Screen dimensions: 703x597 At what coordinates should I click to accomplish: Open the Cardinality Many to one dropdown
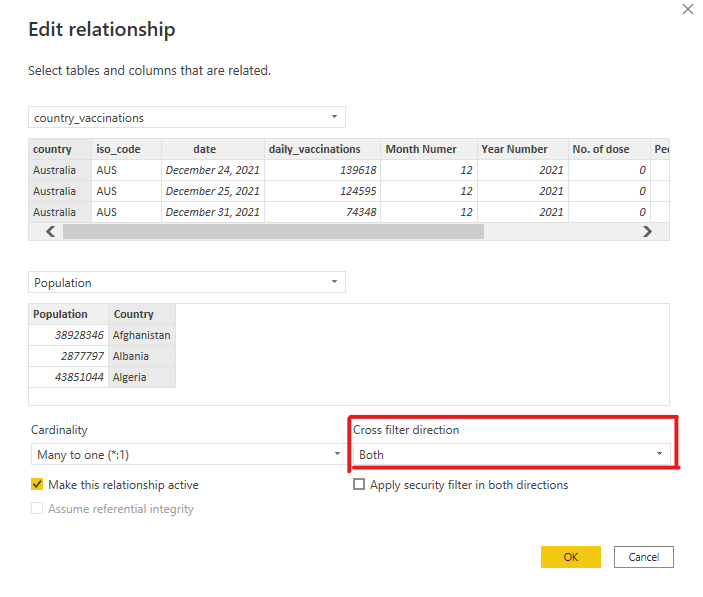[188, 454]
